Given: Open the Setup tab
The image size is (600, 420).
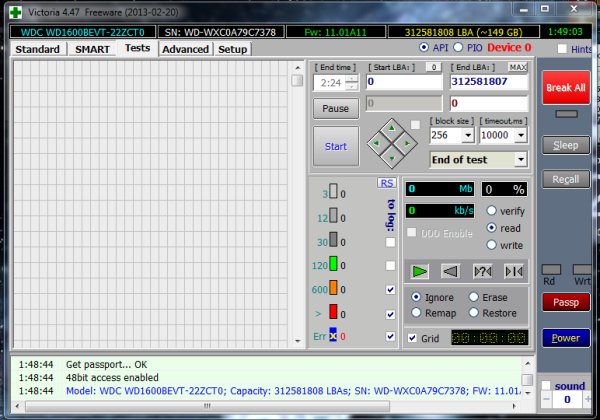Looking at the screenshot, I should tap(233, 49).
